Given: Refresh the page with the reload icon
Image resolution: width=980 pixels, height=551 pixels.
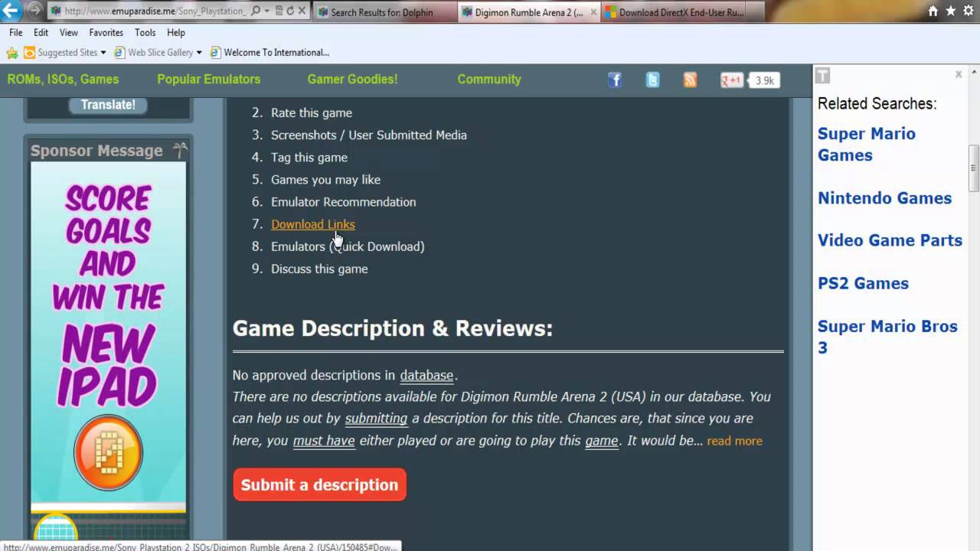Looking at the screenshot, I should [290, 11].
